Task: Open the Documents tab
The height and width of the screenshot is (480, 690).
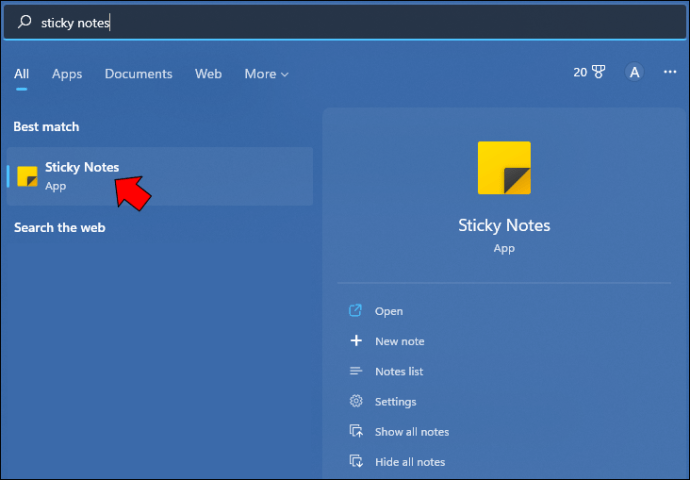Action: pos(139,74)
